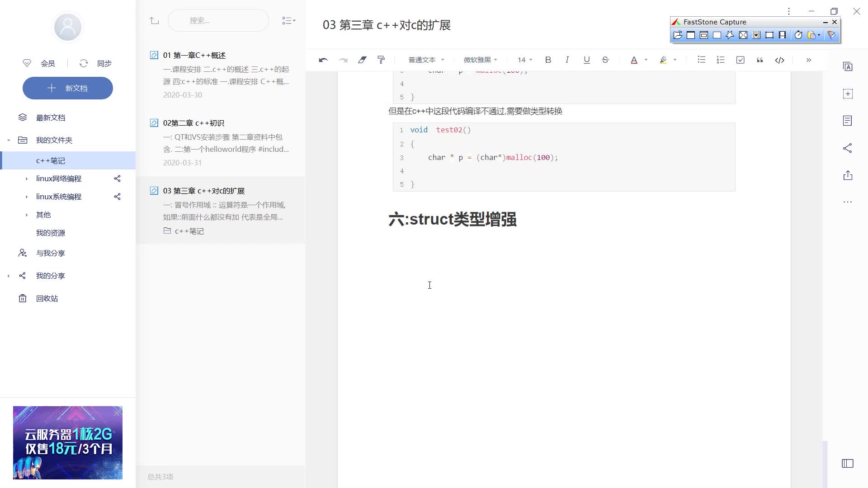Apply strikethrough formatting
This screenshot has height=488, width=868.
[605, 60]
